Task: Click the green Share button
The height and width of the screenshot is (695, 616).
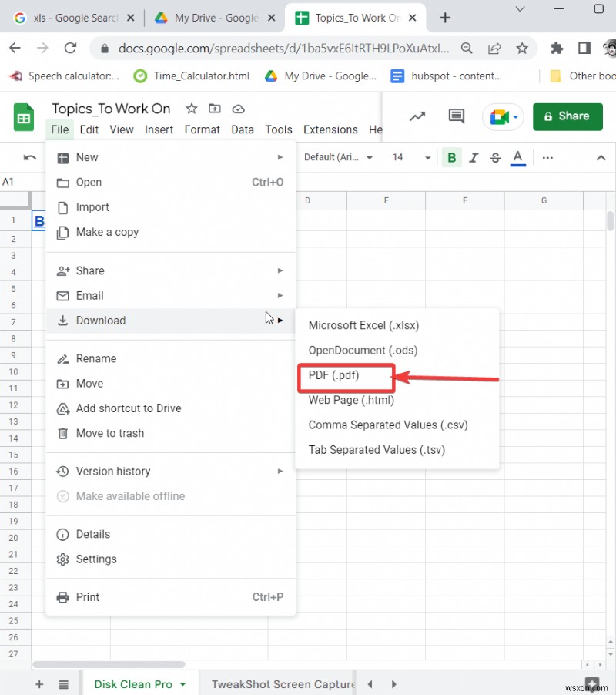Action: click(567, 116)
